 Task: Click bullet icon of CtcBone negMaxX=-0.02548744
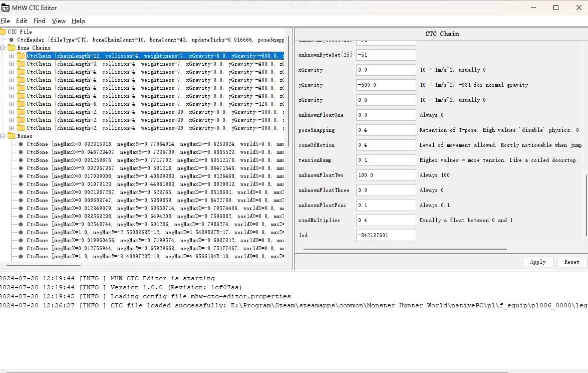tap(21, 225)
